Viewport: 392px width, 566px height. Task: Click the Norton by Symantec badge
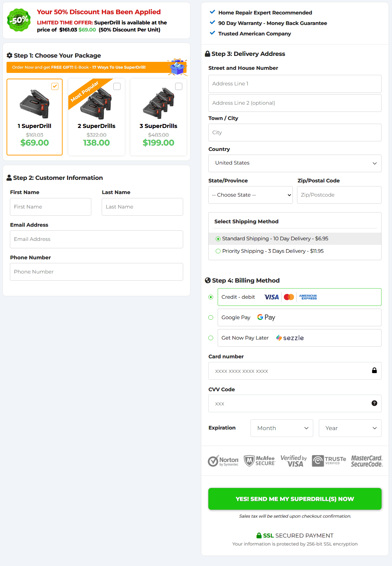pos(223,461)
